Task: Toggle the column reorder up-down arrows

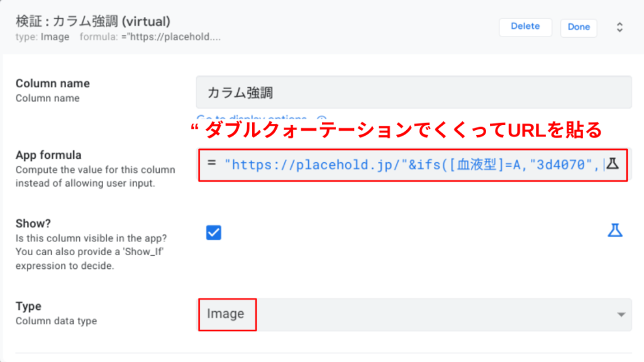Action: pyautogui.click(x=619, y=28)
